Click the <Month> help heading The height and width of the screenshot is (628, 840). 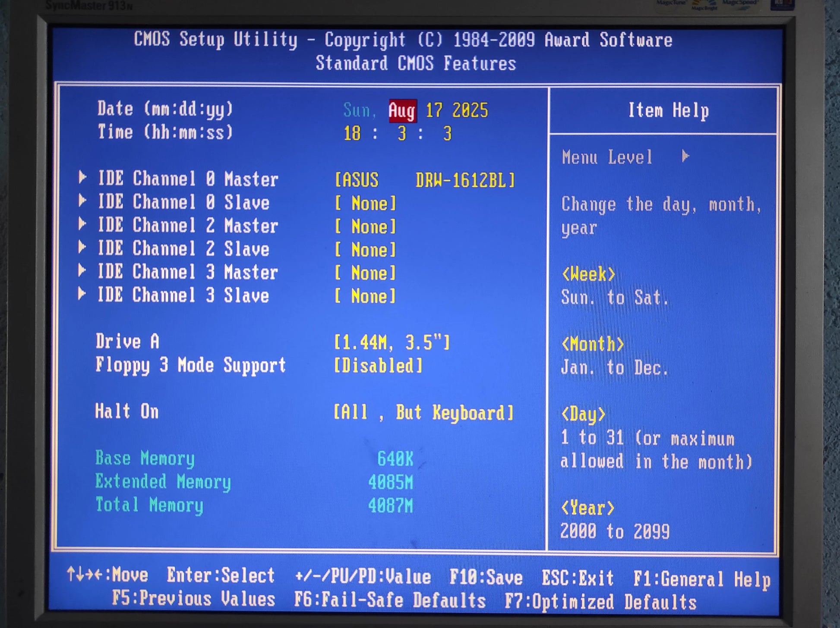[x=593, y=344]
